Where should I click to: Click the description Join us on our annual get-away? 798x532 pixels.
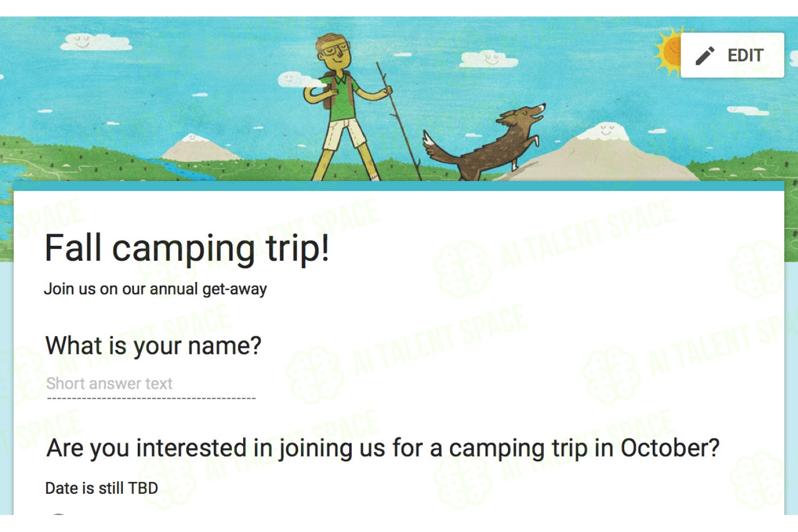tap(155, 289)
